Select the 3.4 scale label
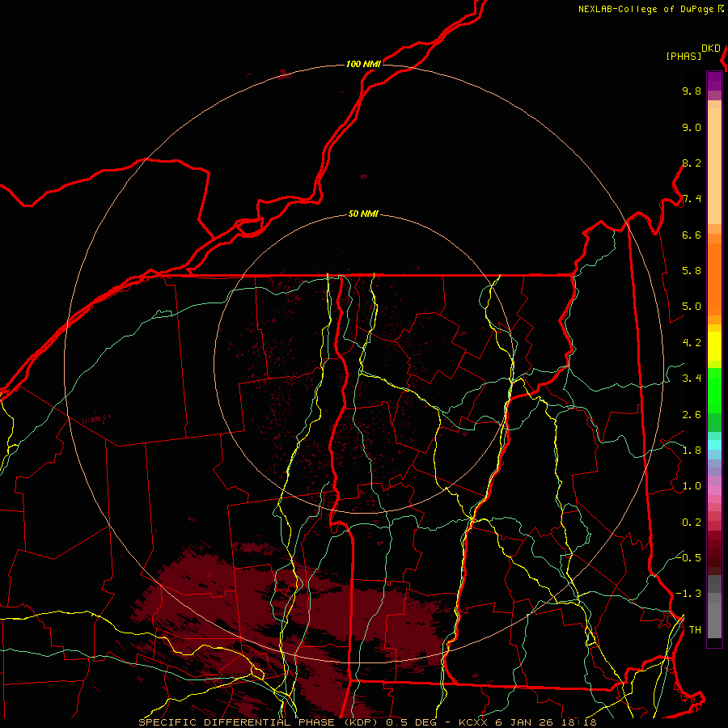The height and width of the screenshot is (728, 728). pyautogui.click(x=692, y=379)
